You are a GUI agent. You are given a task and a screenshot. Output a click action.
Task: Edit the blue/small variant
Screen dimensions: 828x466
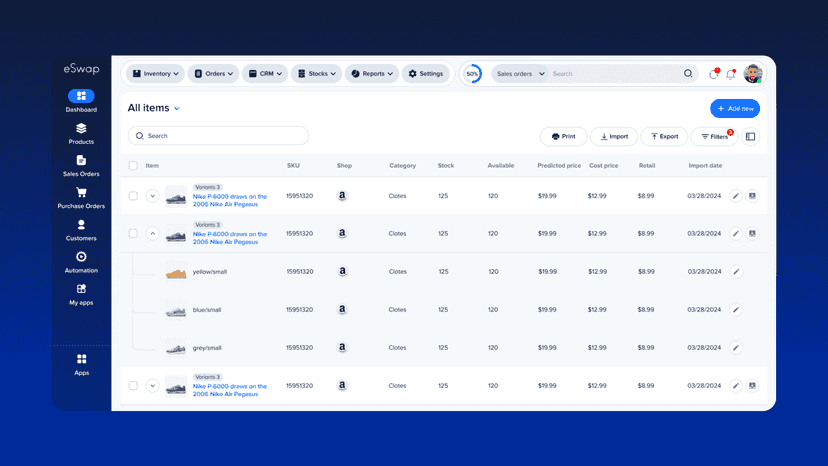[x=736, y=310]
